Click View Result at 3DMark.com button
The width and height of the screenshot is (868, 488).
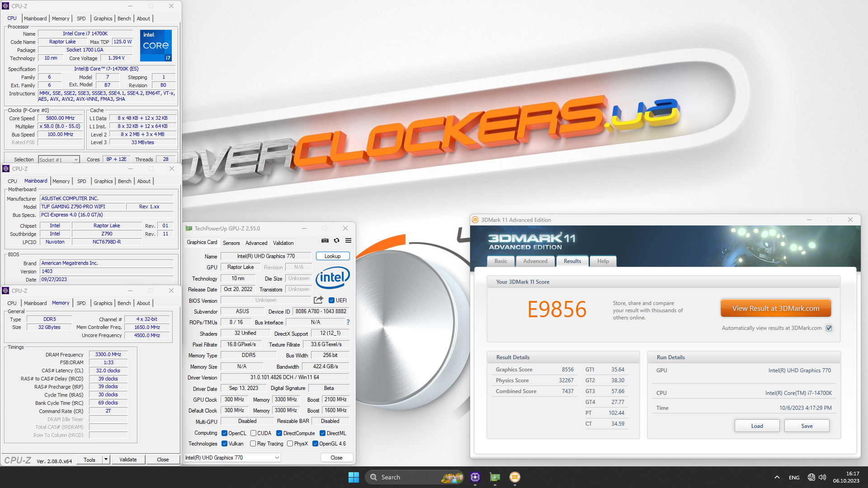click(776, 309)
